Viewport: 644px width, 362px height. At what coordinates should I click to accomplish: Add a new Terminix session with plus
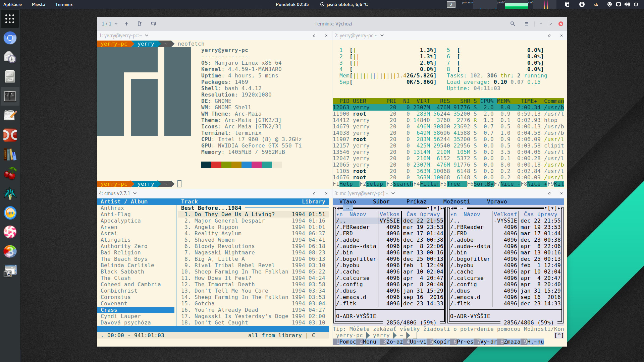[126, 24]
